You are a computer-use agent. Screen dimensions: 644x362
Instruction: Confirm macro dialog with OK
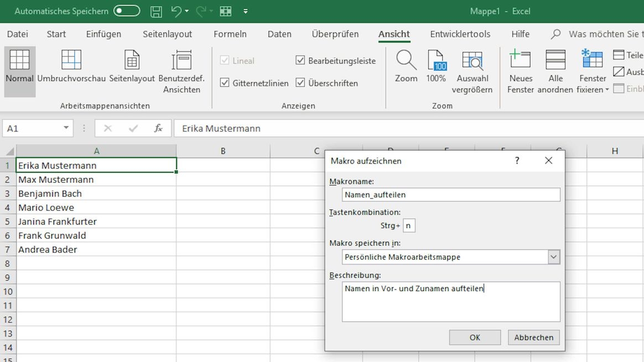[475, 337]
